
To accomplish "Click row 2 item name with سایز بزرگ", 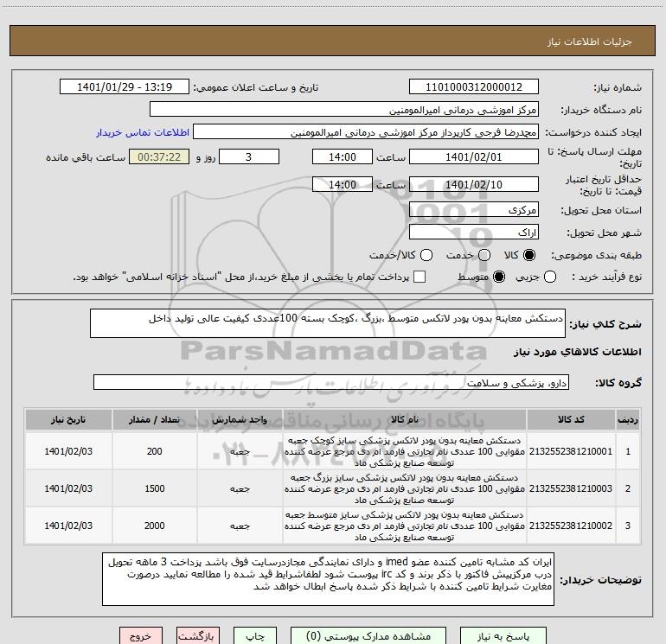I will click(405, 488).
